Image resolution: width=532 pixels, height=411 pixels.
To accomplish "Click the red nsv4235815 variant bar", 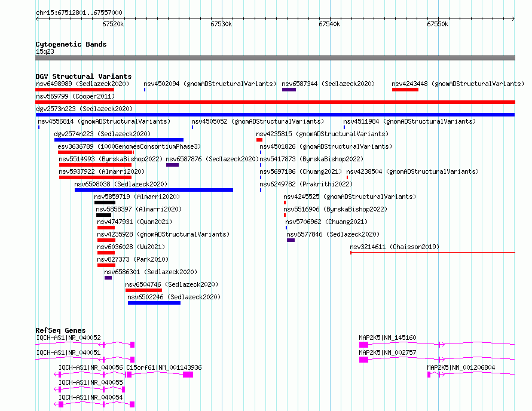I will click(x=259, y=140).
